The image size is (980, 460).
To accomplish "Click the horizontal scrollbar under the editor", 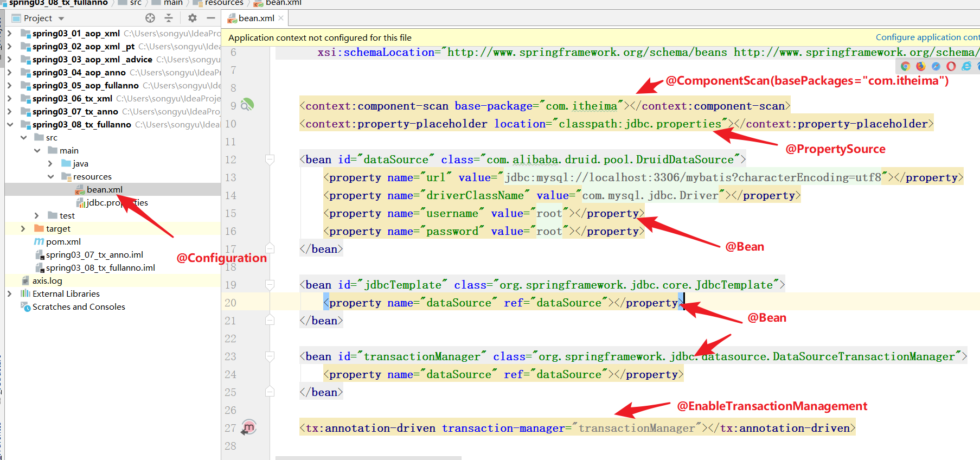I will pyautogui.click(x=368, y=458).
